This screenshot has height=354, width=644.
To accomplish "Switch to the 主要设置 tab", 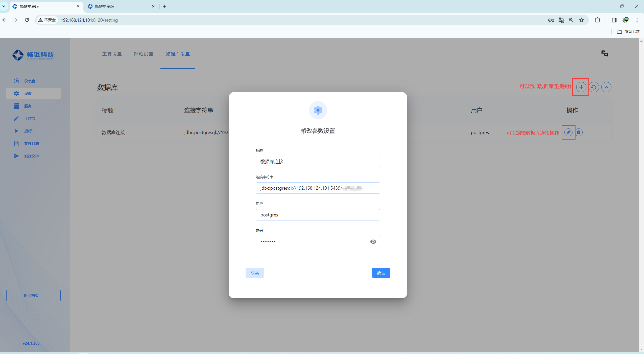I will pos(112,54).
